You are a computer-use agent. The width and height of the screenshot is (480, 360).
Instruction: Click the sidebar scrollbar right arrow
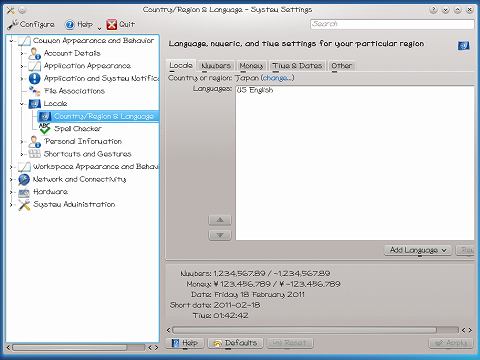pos(156,348)
